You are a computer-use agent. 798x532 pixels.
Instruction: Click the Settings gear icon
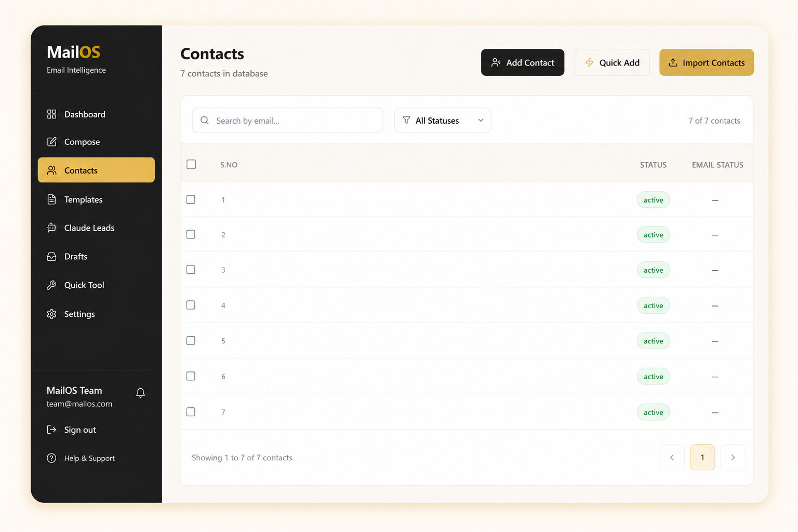coord(51,314)
